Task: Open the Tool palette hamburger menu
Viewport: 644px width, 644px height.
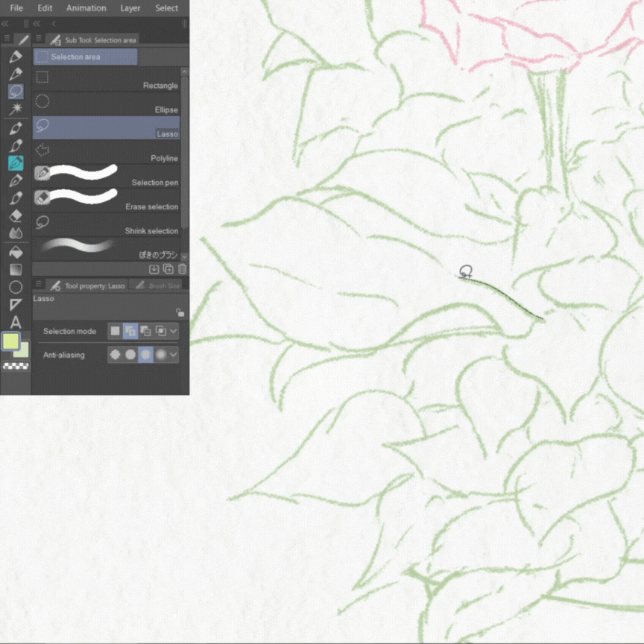Action: [7, 38]
